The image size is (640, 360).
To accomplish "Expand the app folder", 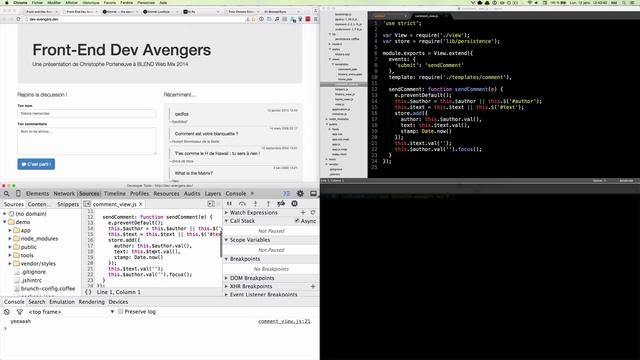I will 10,231.
